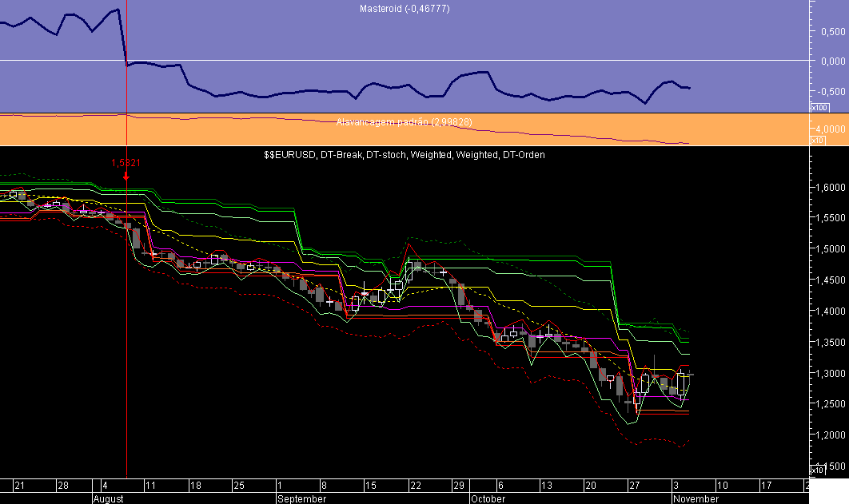Click the 1,3500 price level

[x=831, y=343]
